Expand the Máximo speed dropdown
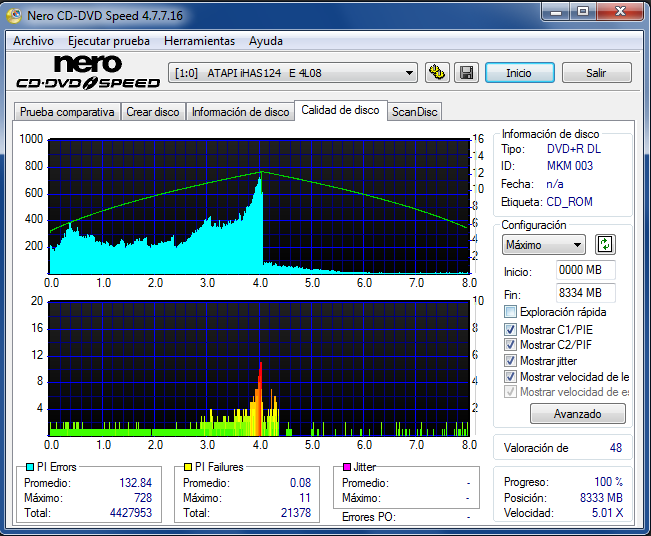This screenshot has width=651, height=536. [544, 245]
